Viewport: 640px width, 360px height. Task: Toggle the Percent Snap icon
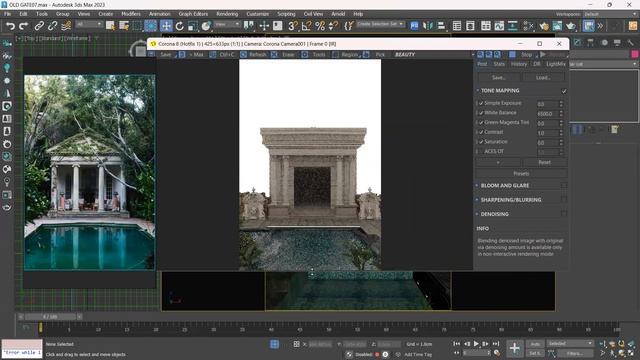(x=320, y=26)
